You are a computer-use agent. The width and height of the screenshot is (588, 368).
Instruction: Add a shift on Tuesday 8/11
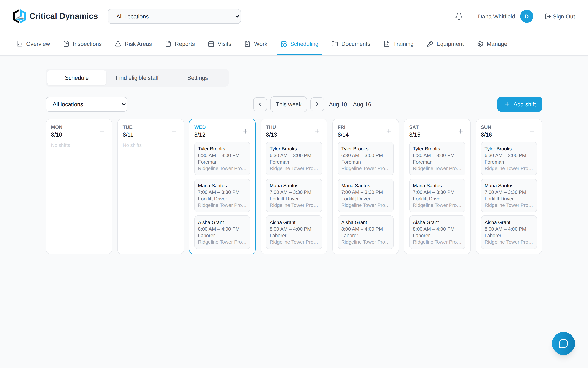click(x=174, y=131)
